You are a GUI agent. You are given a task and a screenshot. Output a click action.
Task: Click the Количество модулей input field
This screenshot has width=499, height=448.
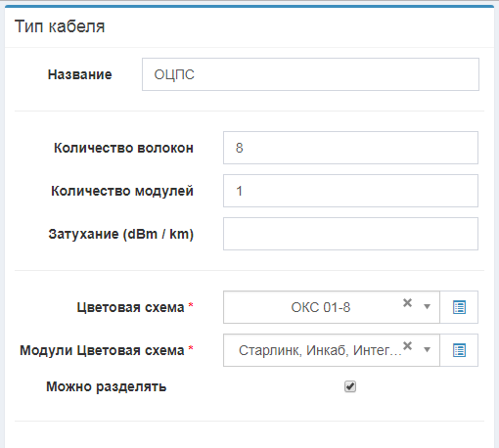click(x=350, y=191)
